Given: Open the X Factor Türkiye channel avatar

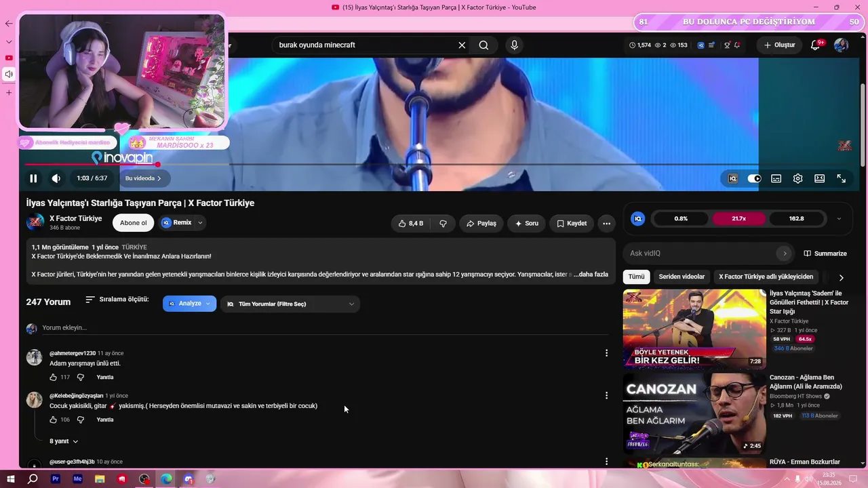Looking at the screenshot, I should click(x=35, y=222).
